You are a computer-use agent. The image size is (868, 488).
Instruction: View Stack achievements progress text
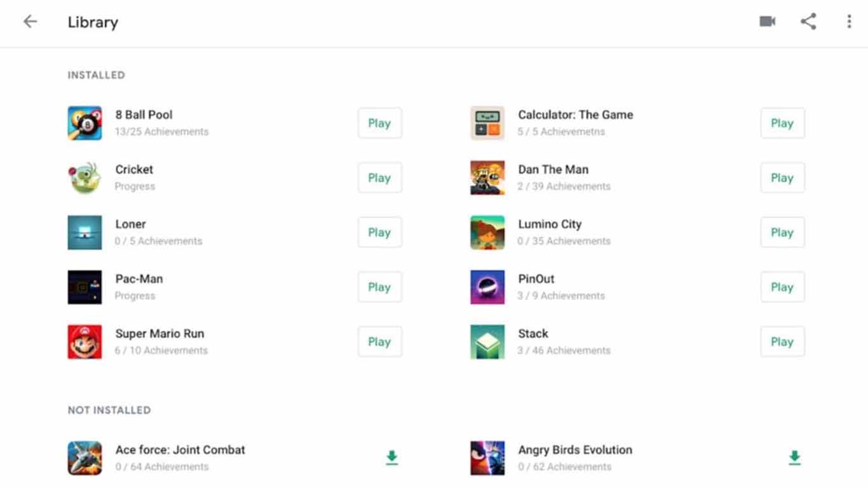pyautogui.click(x=564, y=350)
